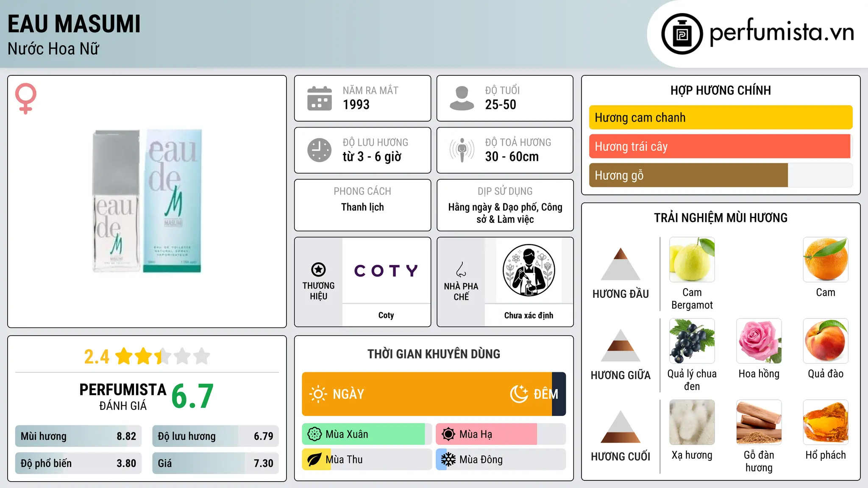The width and height of the screenshot is (868, 488).
Task: Click the Thanh lịch style value
Action: [x=362, y=207]
